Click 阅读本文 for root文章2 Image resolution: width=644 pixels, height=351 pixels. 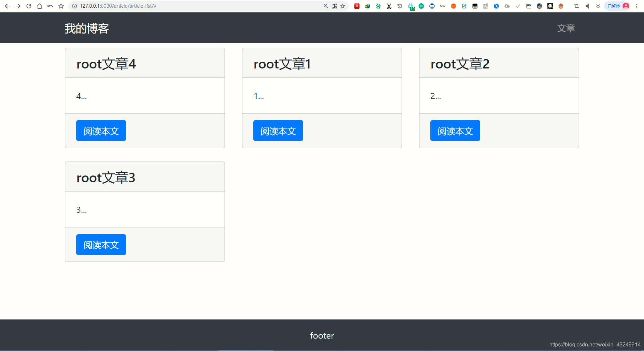point(455,131)
